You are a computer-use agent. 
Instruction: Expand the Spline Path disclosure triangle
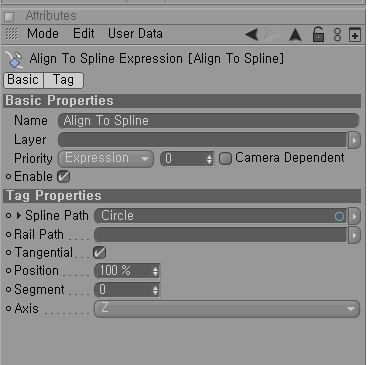(19, 216)
